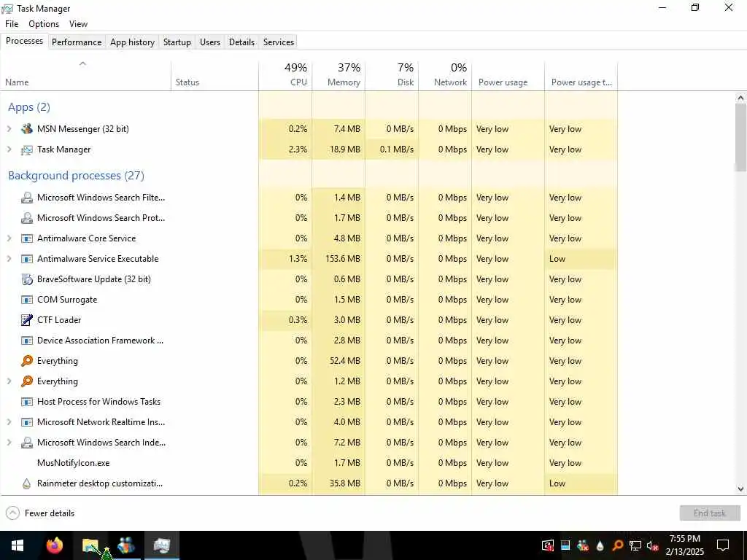Click the Everything icon with 52.4 MB
The width and height of the screenshot is (747, 560).
coord(27,361)
